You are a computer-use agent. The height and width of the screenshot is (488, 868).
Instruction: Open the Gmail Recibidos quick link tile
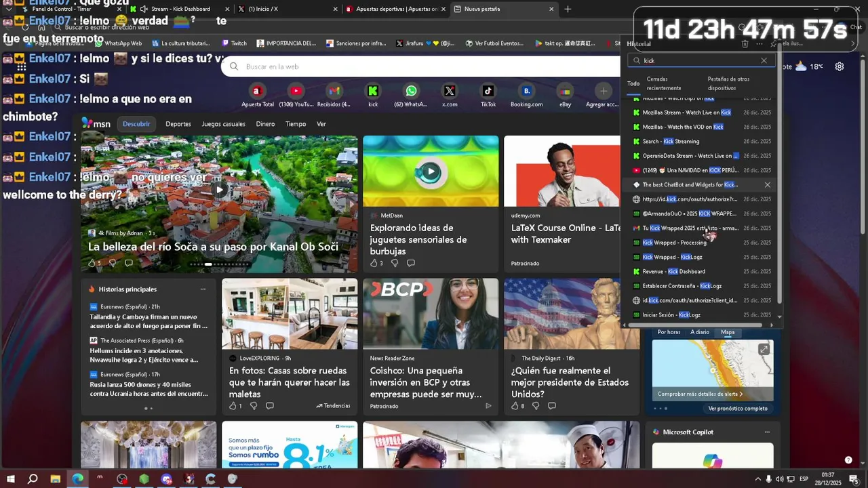(334, 96)
